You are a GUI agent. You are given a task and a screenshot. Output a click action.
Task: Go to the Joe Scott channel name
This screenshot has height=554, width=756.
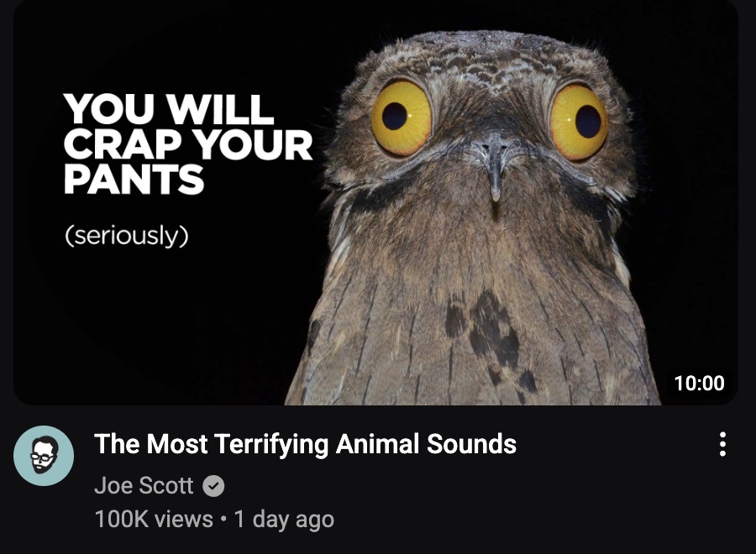(x=144, y=485)
